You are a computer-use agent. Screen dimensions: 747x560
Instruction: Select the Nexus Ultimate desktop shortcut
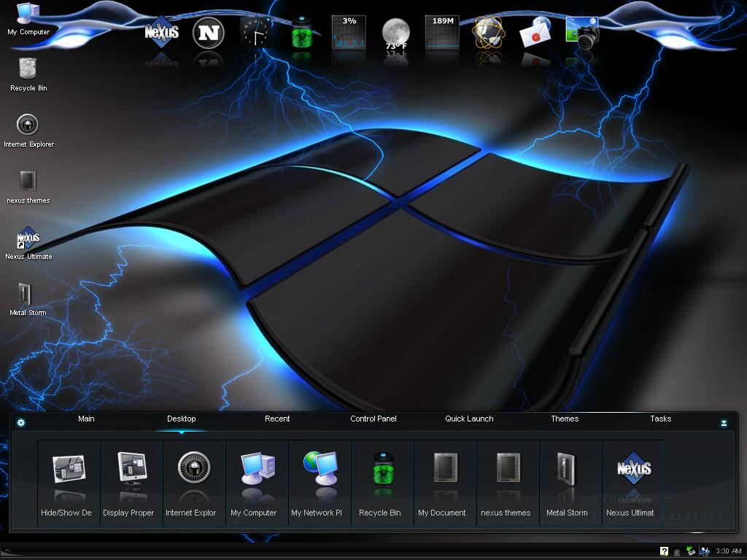tap(28, 243)
